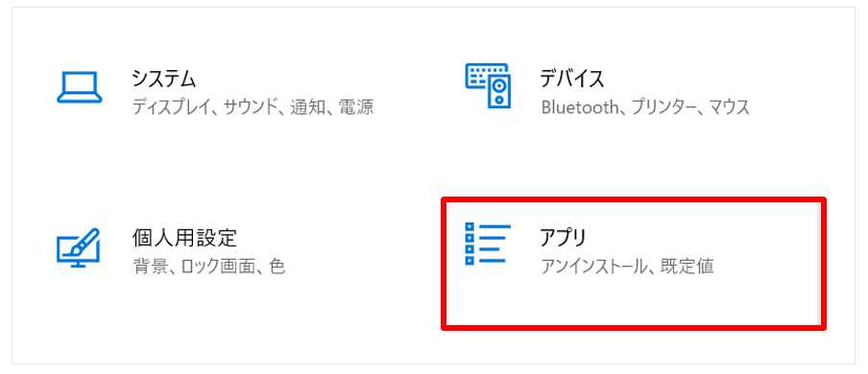868x374 pixels.
Task: Open the デバイス settings title
Action: tap(572, 79)
